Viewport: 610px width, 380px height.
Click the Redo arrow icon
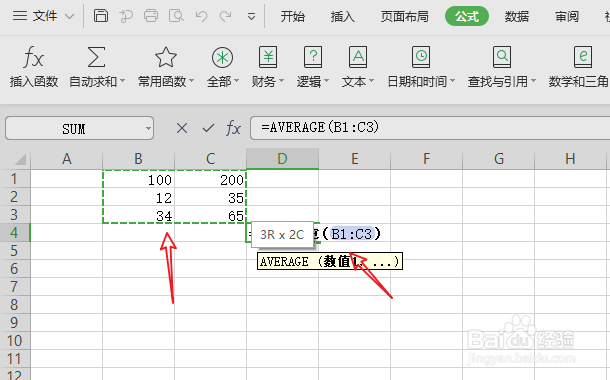click(225, 16)
